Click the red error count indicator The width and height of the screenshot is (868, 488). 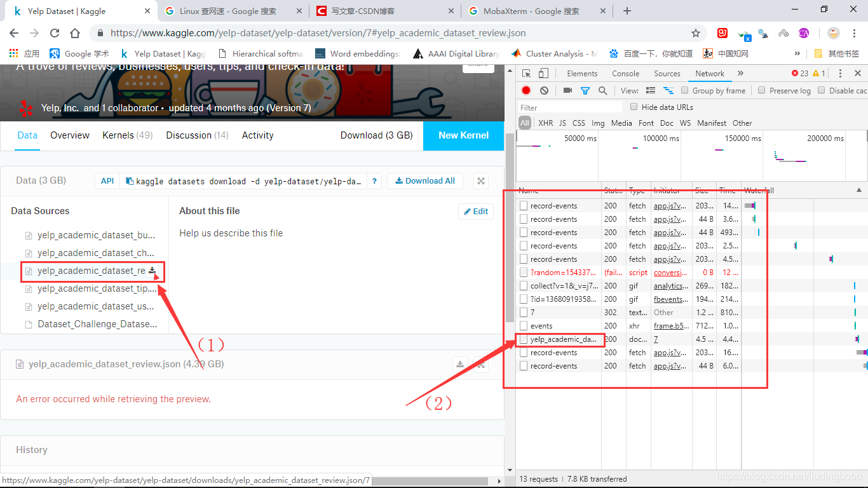click(x=800, y=74)
